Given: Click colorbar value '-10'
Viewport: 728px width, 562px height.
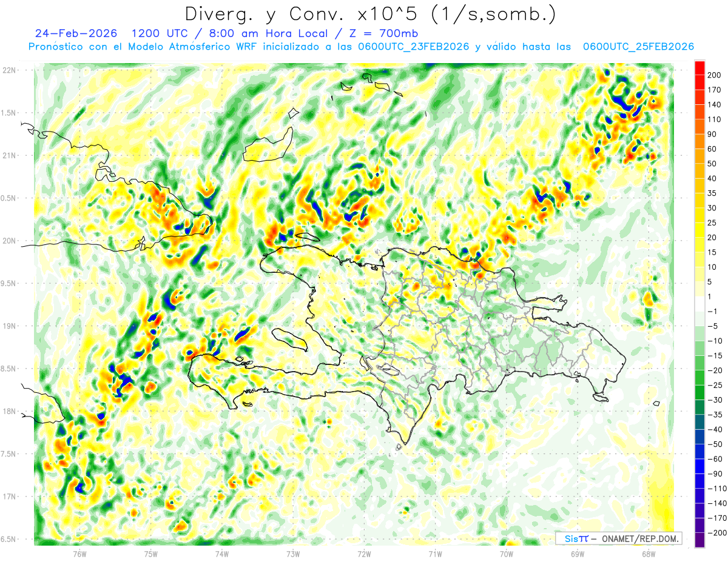Looking at the screenshot, I should (715, 341).
